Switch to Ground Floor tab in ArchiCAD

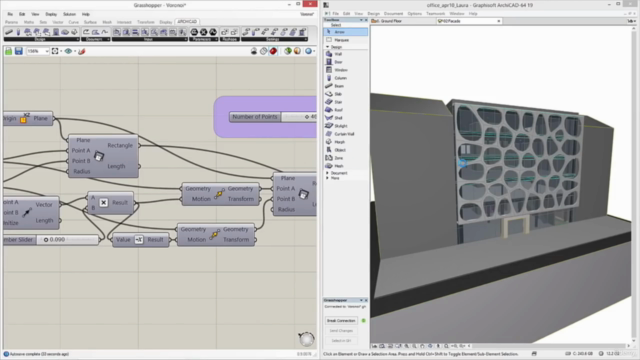click(x=402, y=21)
